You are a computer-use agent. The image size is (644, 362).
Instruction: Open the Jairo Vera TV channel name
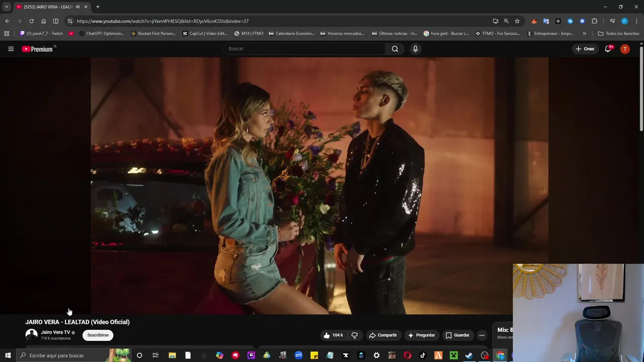coord(55,332)
